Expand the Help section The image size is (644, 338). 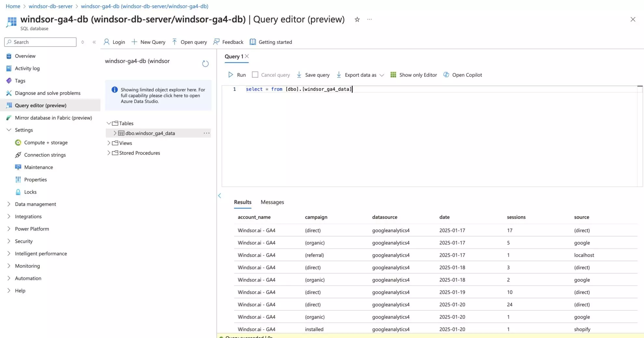tap(9, 291)
